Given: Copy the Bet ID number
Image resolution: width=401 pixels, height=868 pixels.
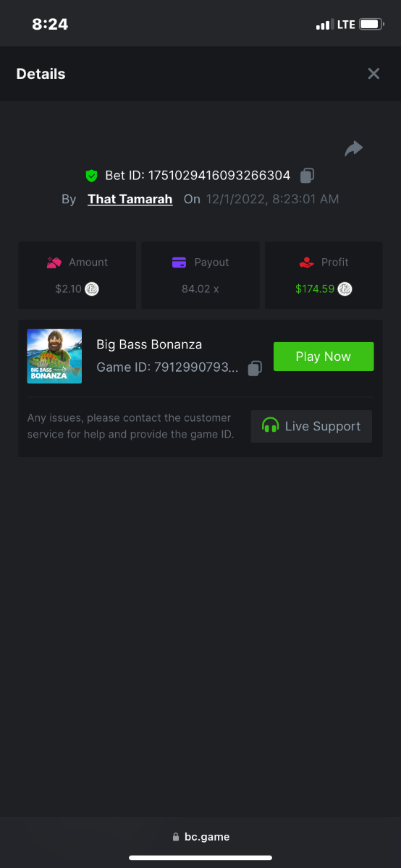Looking at the screenshot, I should tap(307, 175).
